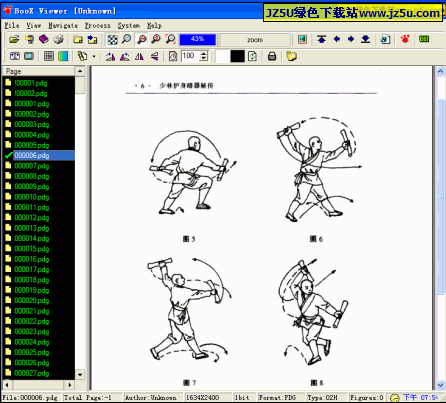Screen dimensions: 446x403
Task: Click page list scroll up arrow
Action: pos(80,71)
